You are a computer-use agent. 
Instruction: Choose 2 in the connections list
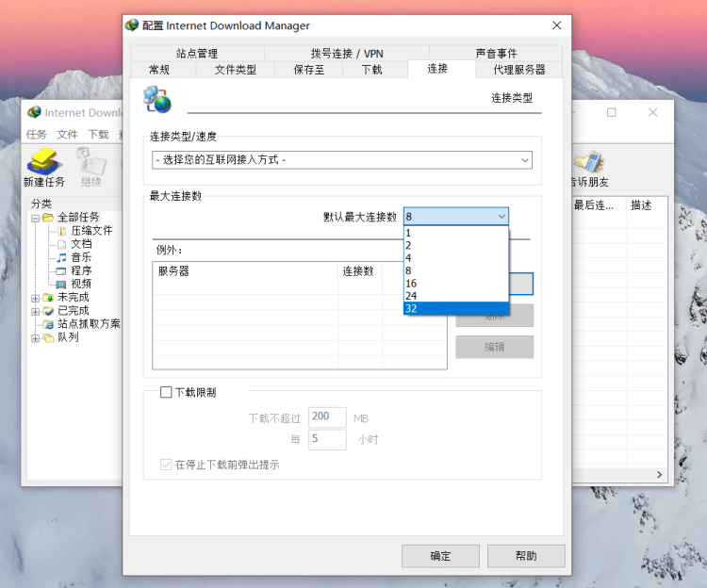click(x=456, y=246)
